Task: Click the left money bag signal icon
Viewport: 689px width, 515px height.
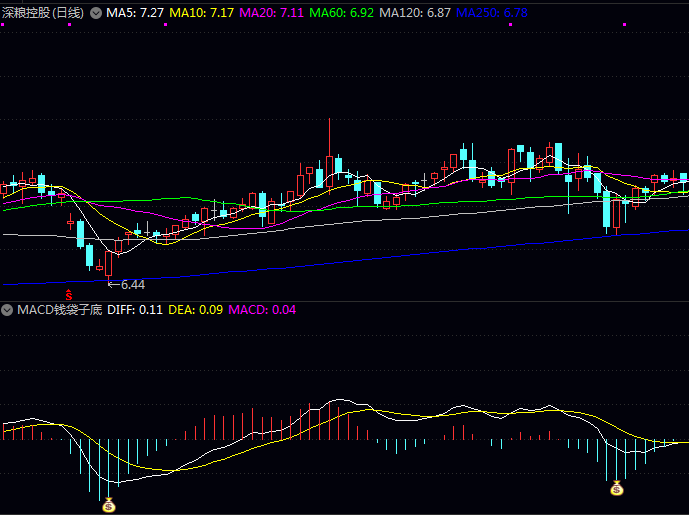Action: 108,505
